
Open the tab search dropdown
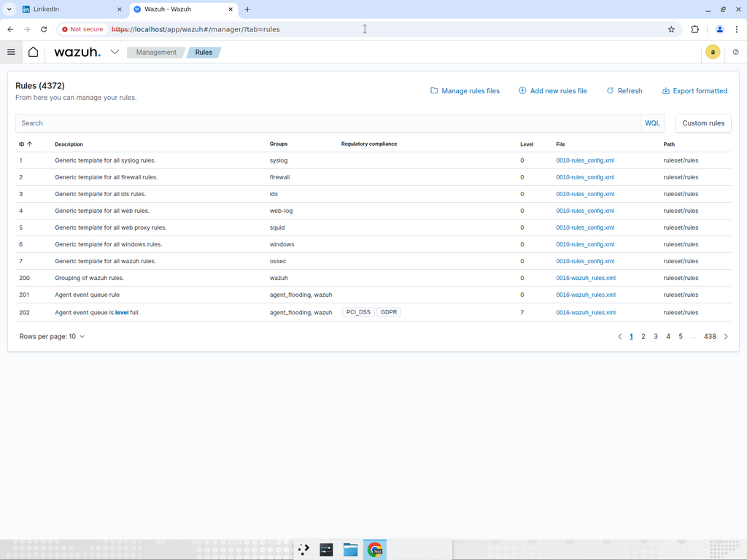(x=9, y=9)
